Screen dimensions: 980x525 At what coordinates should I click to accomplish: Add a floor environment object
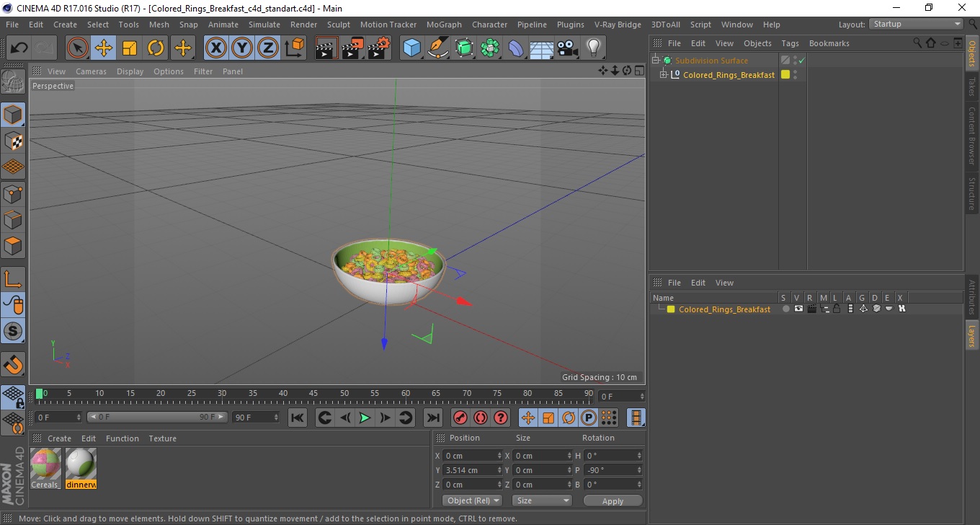point(542,48)
